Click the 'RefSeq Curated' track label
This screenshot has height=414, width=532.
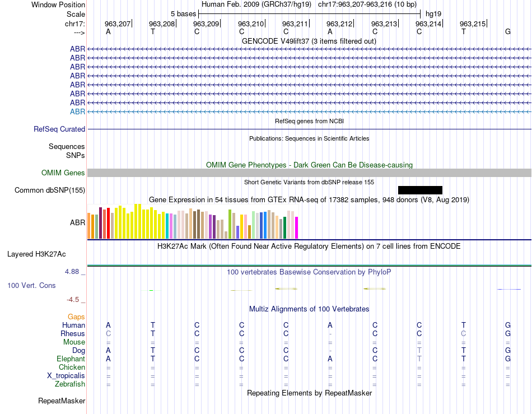59,129
